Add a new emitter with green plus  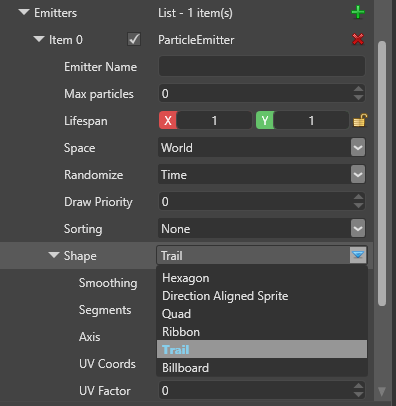point(358,13)
